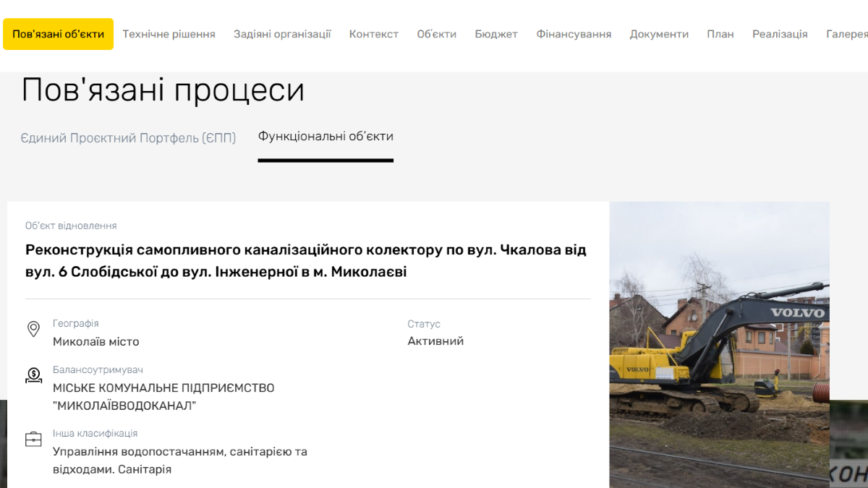868x488 pixels.
Task: Click the Активний status value
Action: pyautogui.click(x=435, y=341)
